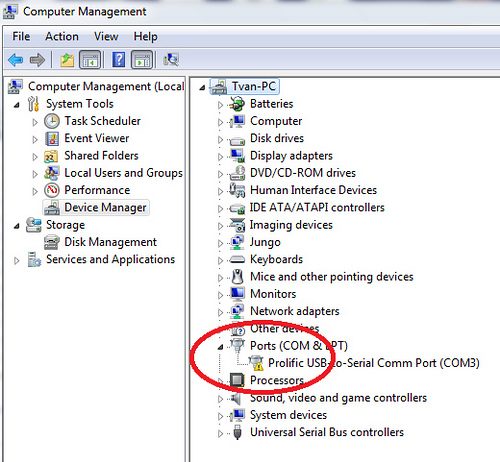Click the Batteries device icon
500x462 pixels.
[237, 104]
